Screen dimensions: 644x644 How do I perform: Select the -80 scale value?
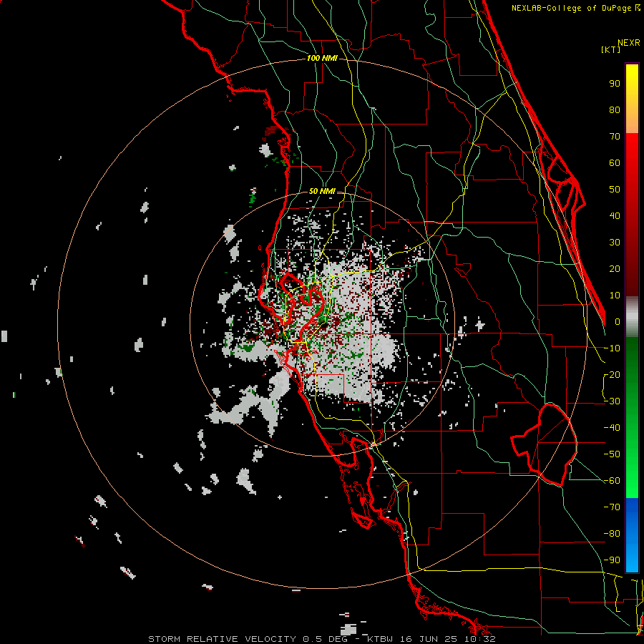612,534
